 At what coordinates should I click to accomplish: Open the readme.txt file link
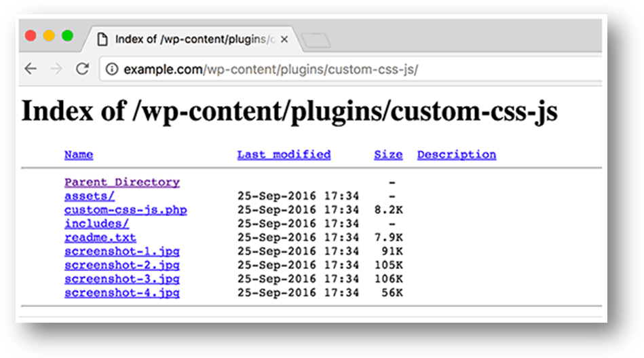point(100,238)
